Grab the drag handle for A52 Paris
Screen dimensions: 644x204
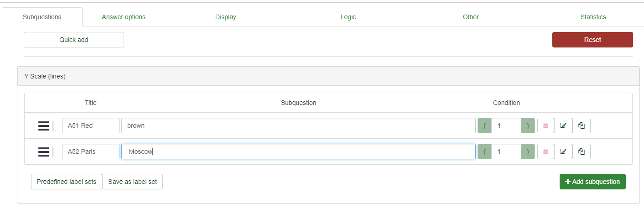pyautogui.click(x=44, y=152)
